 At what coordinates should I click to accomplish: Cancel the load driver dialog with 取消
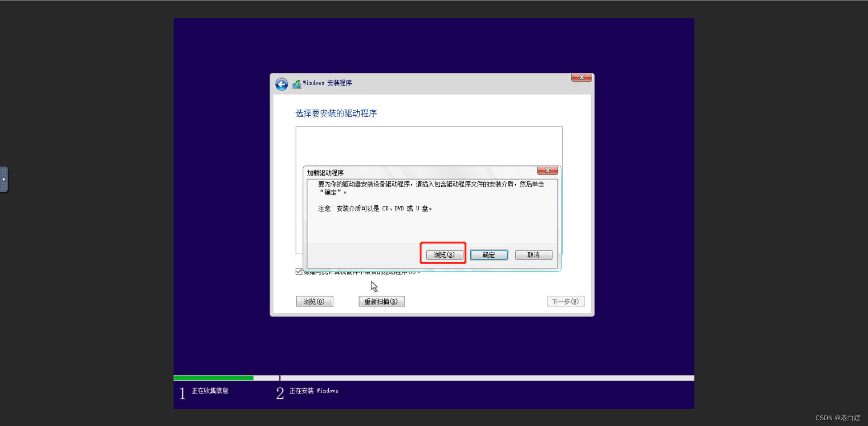533,255
